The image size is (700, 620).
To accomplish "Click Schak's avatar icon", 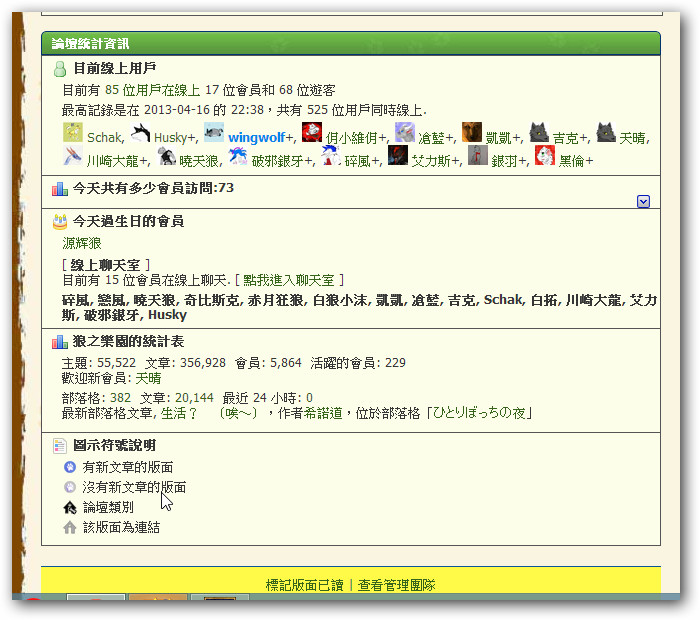I will click(72, 133).
